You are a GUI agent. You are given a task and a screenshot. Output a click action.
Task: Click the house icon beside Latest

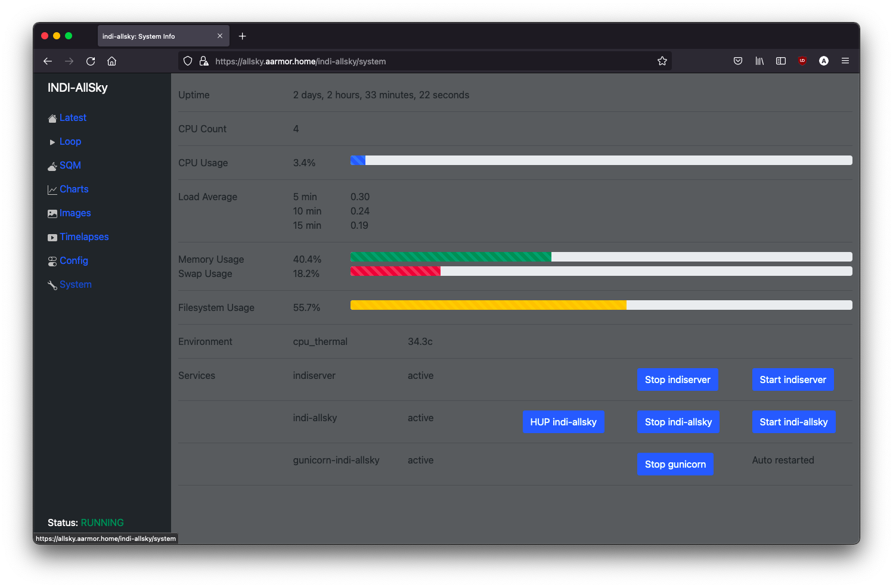[x=52, y=119]
